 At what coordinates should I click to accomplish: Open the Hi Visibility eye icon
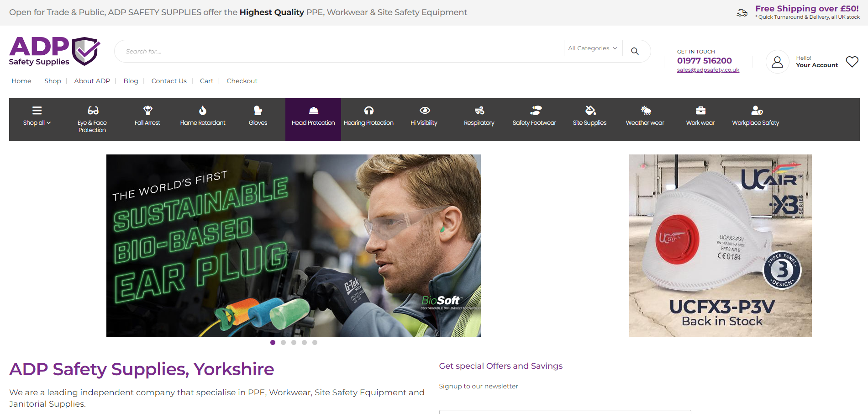click(424, 110)
